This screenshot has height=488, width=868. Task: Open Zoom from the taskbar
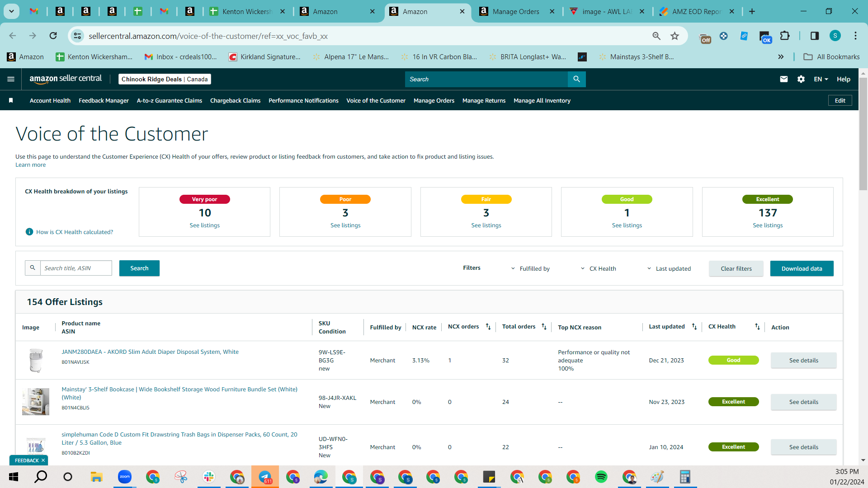point(125,477)
